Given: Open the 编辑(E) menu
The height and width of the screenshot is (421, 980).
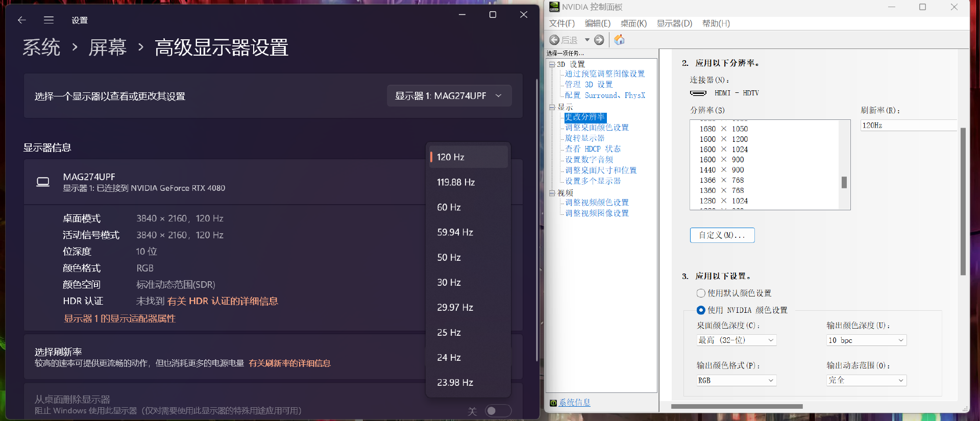Looking at the screenshot, I should 598,23.
